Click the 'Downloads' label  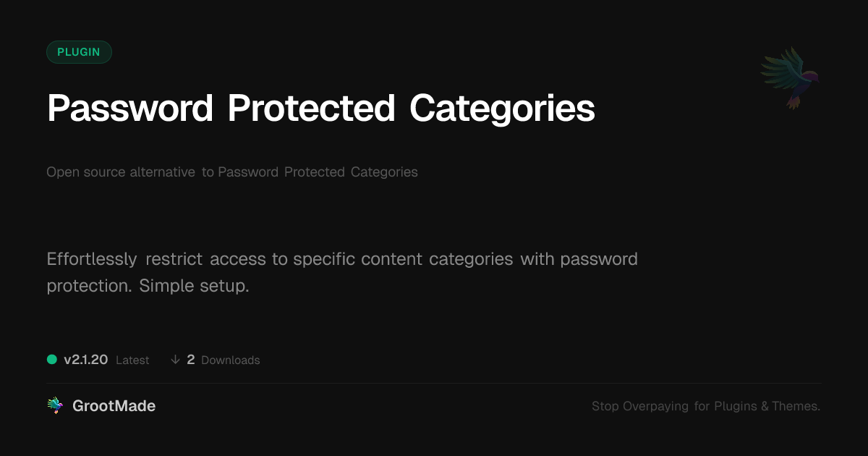click(231, 360)
